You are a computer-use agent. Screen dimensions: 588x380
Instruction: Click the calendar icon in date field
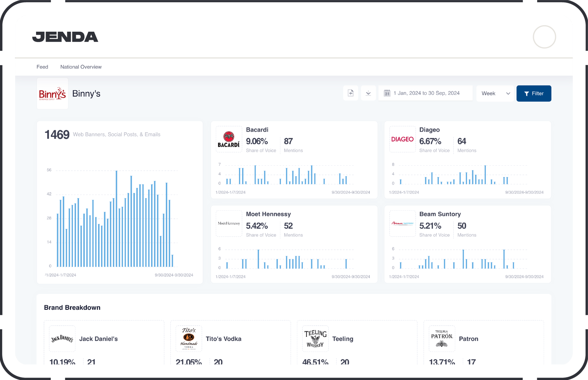pos(387,93)
